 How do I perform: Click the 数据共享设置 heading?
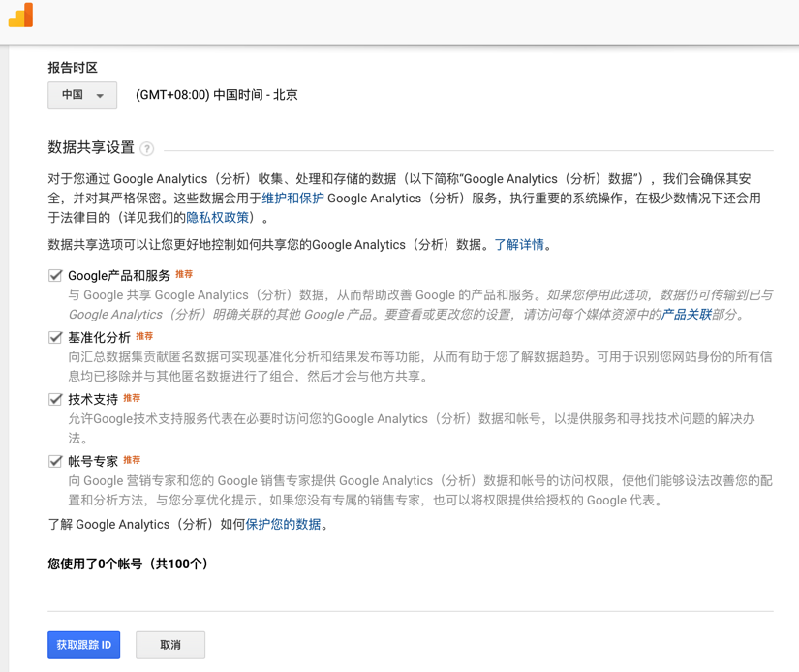coord(91,147)
